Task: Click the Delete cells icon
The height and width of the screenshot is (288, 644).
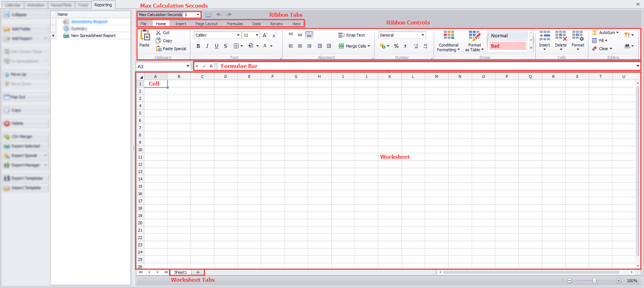Action: click(x=561, y=36)
